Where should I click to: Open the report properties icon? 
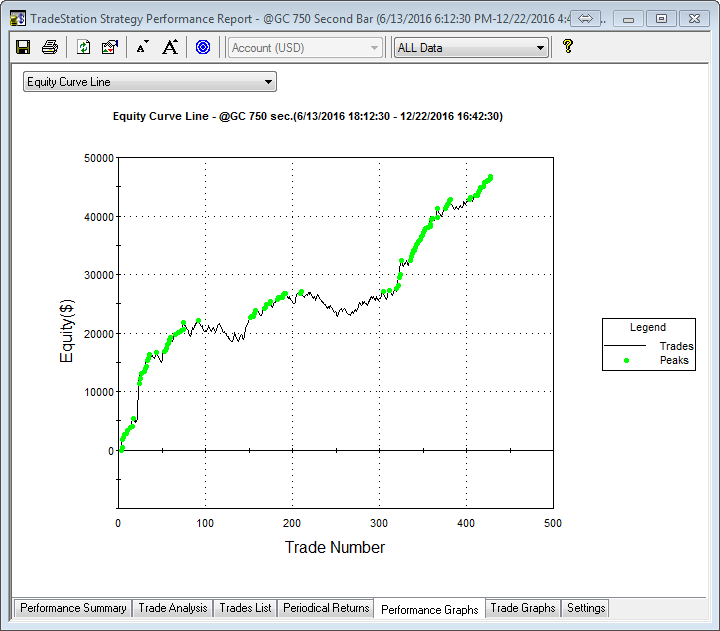tap(110, 47)
